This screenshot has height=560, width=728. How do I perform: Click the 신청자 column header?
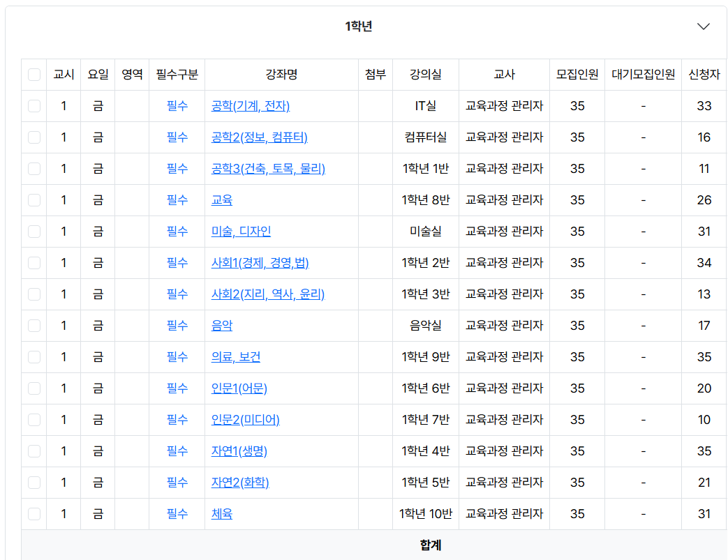point(704,74)
